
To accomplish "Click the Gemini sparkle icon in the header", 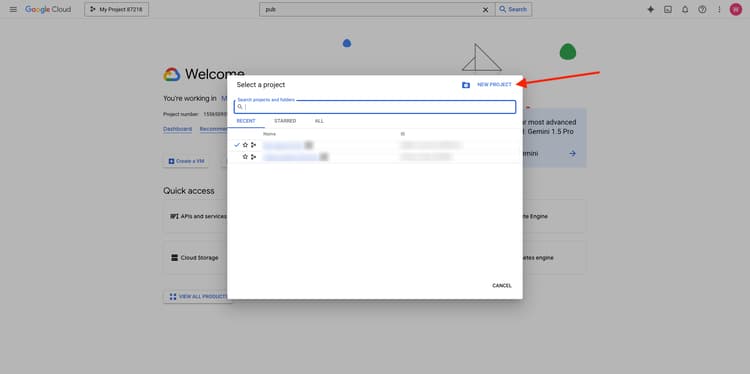I will tap(651, 10).
